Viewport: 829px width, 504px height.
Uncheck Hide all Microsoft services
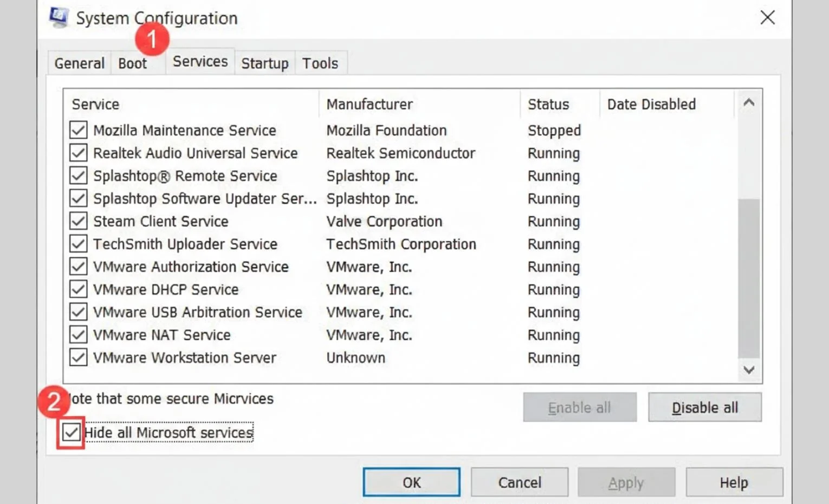(71, 432)
